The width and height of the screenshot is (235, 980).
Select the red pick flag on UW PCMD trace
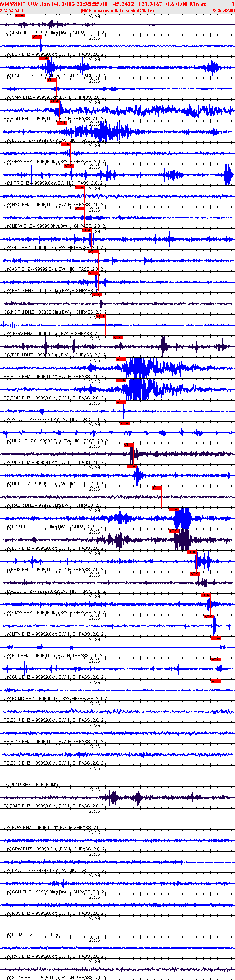click(216, 681)
